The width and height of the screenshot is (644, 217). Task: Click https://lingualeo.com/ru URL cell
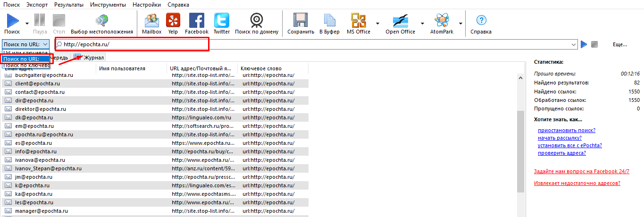tap(203, 117)
